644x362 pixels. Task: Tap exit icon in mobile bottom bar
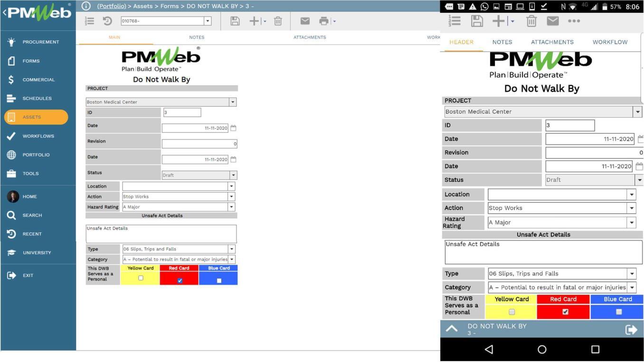(x=631, y=330)
